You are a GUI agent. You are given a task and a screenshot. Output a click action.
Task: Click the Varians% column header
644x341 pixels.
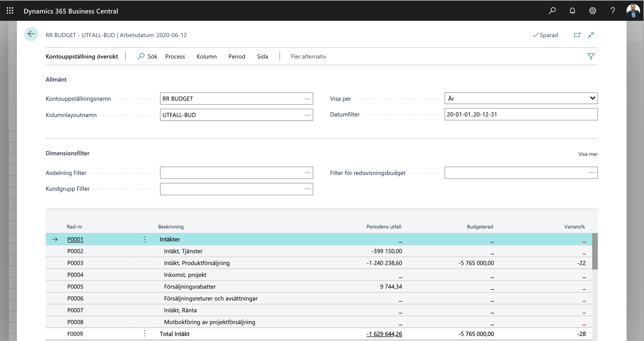(574, 226)
